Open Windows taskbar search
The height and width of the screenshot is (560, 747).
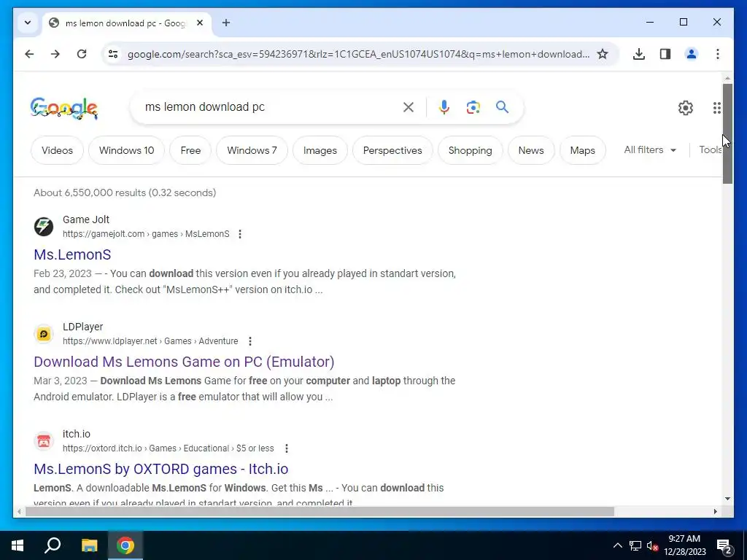coord(53,545)
